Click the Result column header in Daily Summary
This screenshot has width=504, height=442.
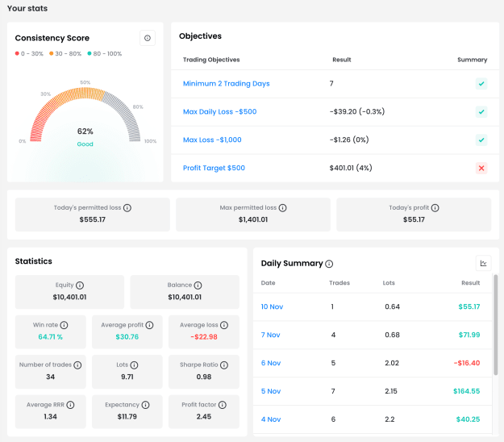tap(471, 283)
